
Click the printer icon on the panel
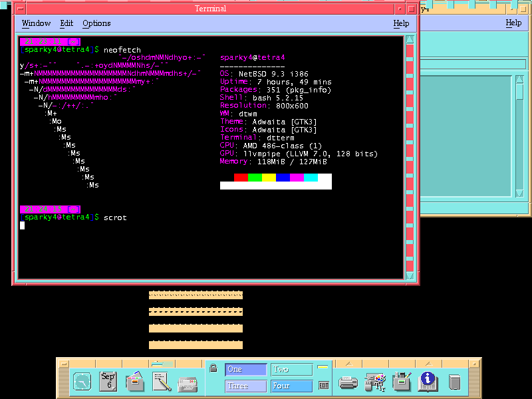[348, 382]
